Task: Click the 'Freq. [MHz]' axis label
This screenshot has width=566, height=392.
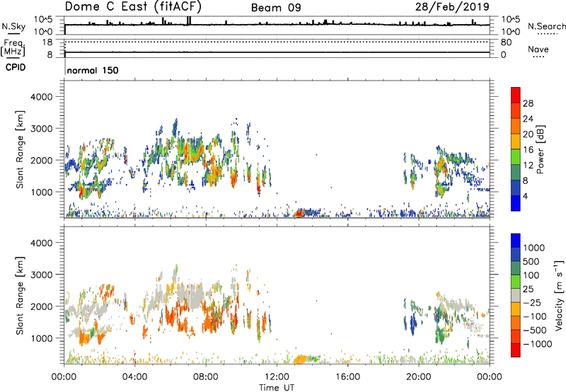Action: [x=13, y=47]
